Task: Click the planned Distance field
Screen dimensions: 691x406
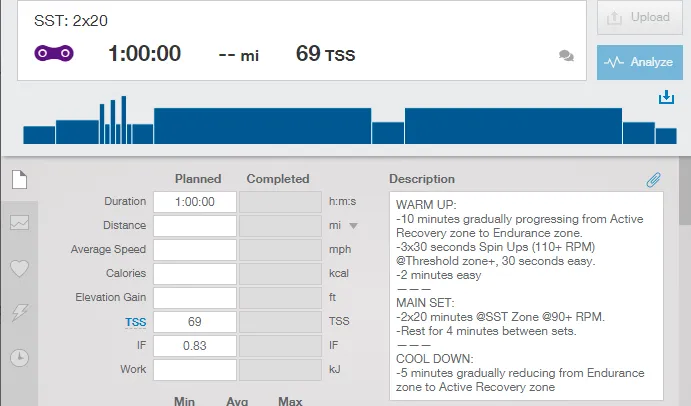Action: [195, 226]
